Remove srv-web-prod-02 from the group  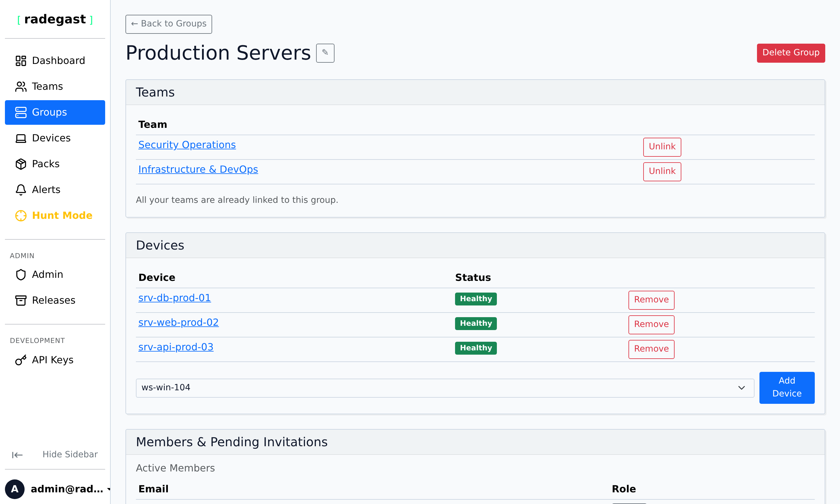pyautogui.click(x=651, y=325)
